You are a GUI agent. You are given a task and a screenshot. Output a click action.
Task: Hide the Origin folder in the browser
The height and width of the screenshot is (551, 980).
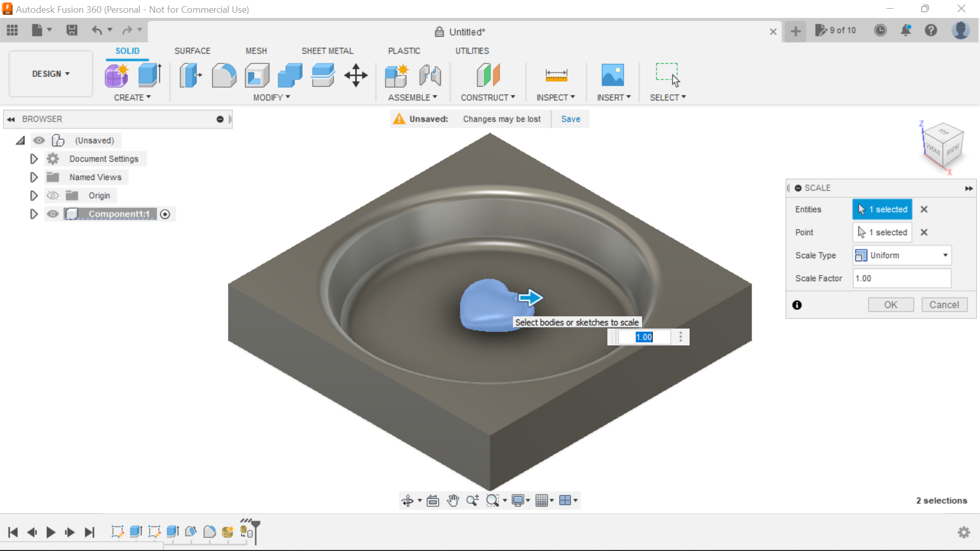pos(53,195)
